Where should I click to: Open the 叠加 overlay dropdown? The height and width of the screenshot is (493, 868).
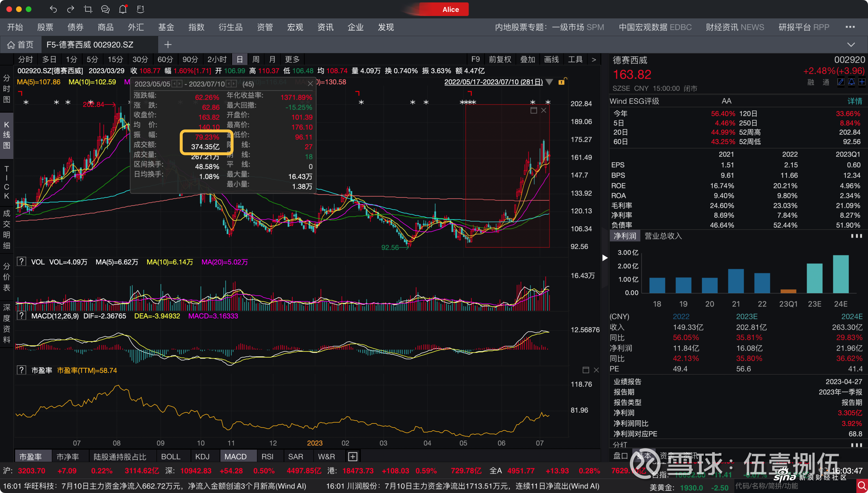(x=528, y=60)
